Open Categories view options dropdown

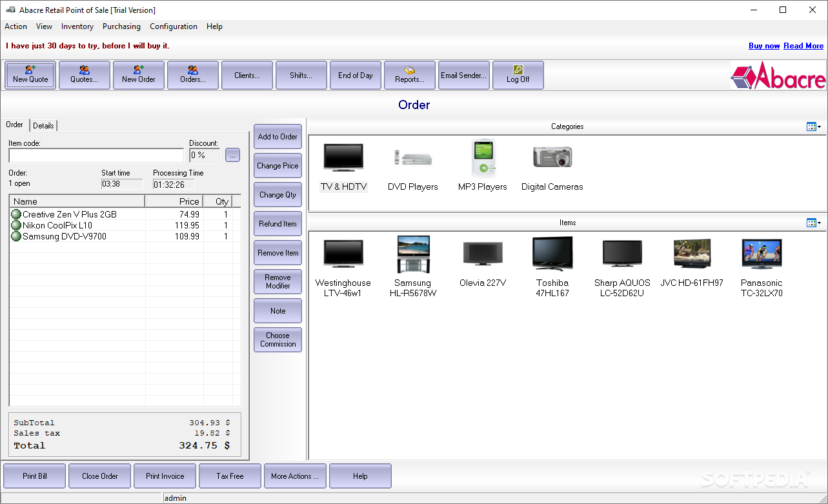[x=814, y=126]
